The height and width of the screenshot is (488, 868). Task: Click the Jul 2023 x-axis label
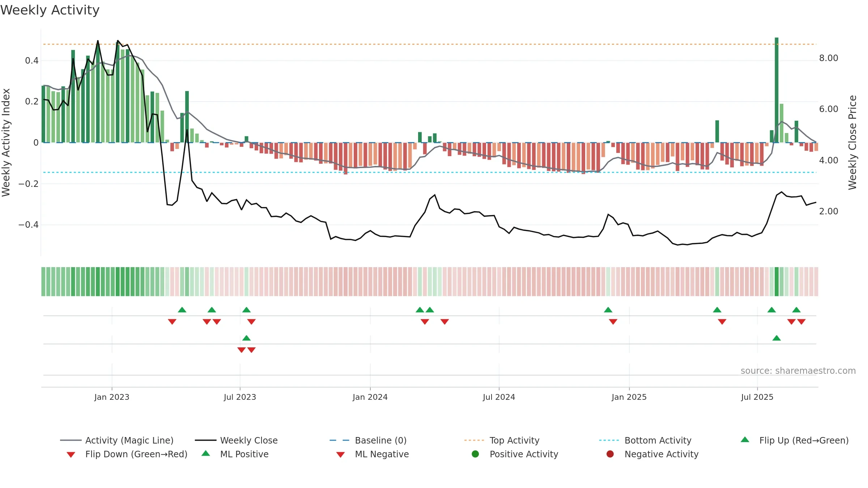click(x=240, y=397)
